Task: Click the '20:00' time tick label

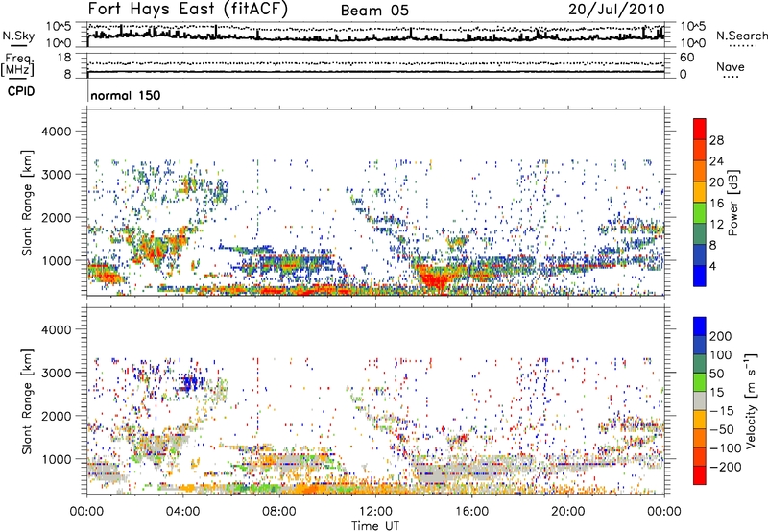Action: [x=568, y=511]
